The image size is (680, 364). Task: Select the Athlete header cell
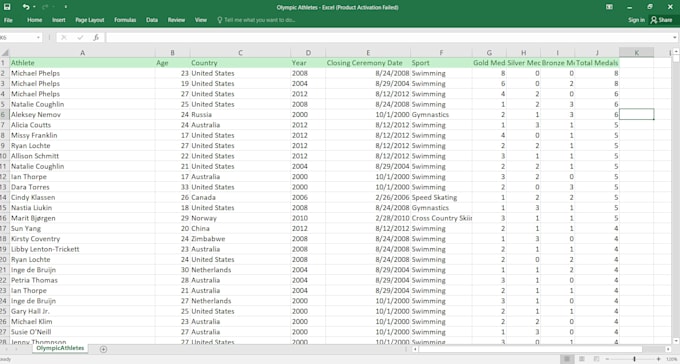(x=82, y=63)
